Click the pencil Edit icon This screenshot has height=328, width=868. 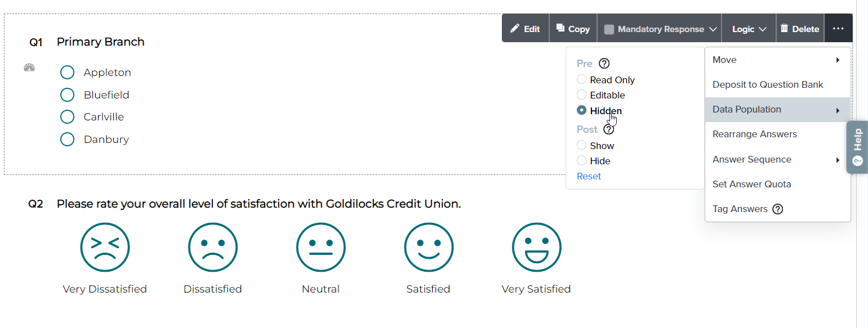coord(515,29)
